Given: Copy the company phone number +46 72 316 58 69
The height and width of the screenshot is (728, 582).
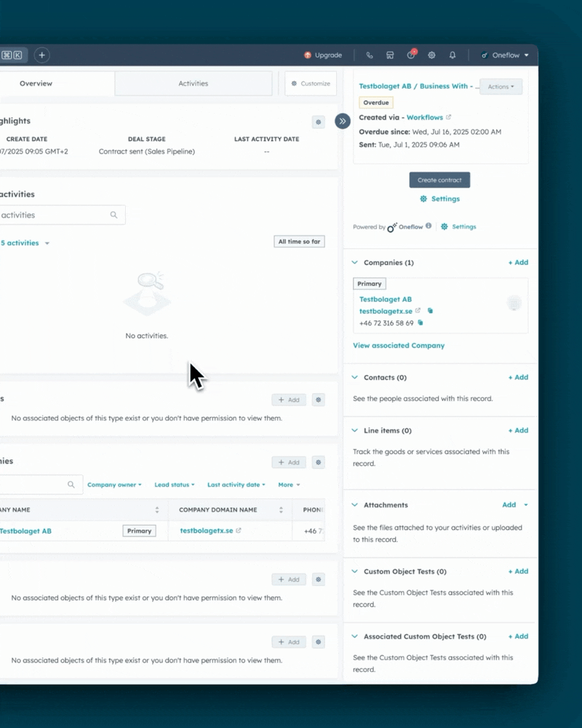Looking at the screenshot, I should click(x=420, y=323).
